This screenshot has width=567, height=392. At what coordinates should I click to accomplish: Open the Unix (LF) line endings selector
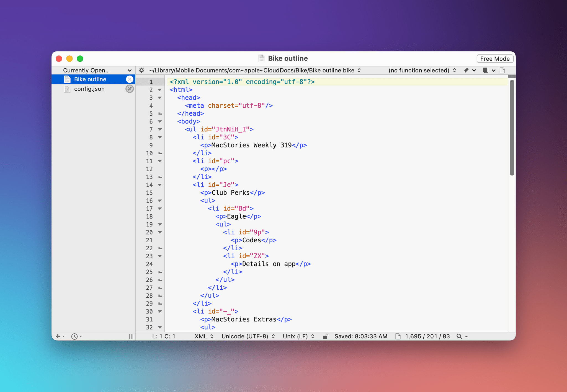click(x=298, y=336)
